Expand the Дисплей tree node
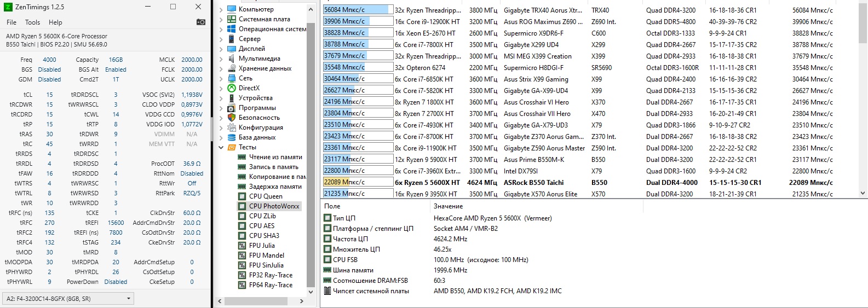The height and width of the screenshot is (308, 868). pos(221,49)
